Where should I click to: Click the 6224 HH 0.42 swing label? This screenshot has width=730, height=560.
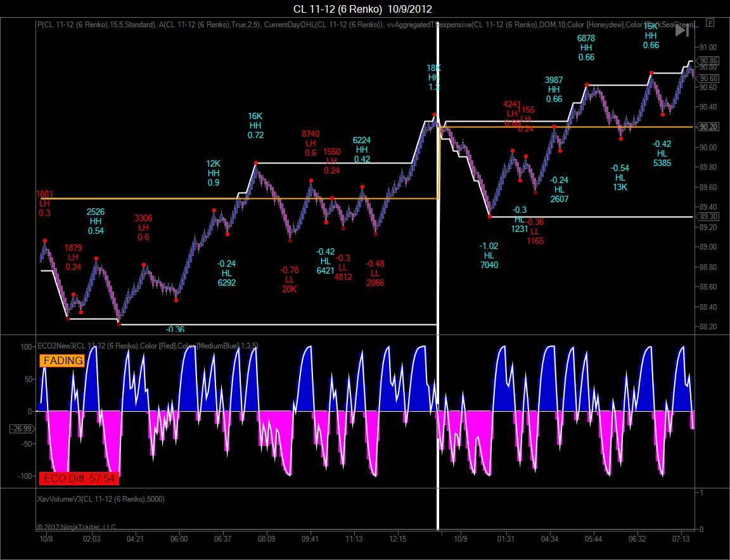[x=362, y=150]
